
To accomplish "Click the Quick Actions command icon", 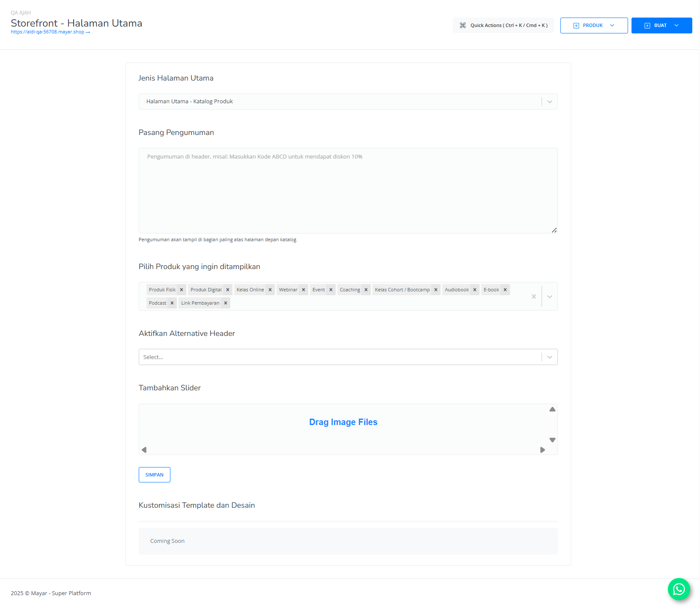I will 463,26.
